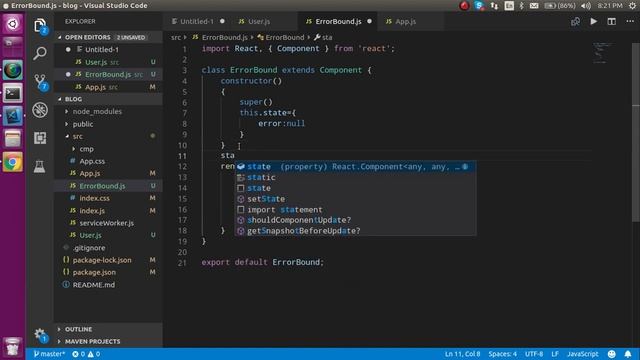Expand the node_modules folder

coord(109,111)
